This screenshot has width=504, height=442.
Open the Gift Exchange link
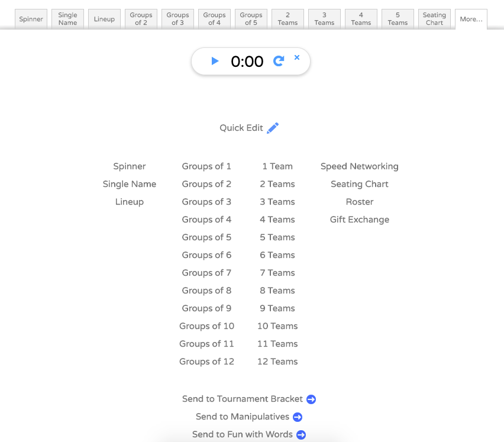click(359, 220)
